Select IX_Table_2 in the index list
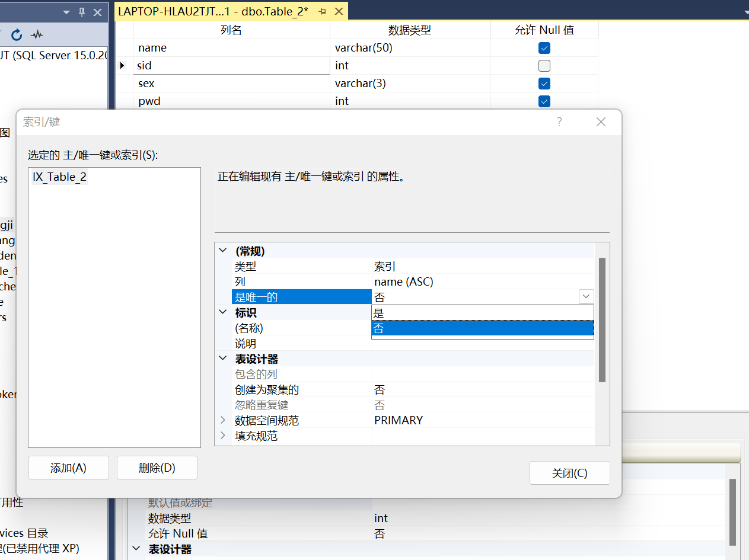The image size is (749, 560). [59, 177]
